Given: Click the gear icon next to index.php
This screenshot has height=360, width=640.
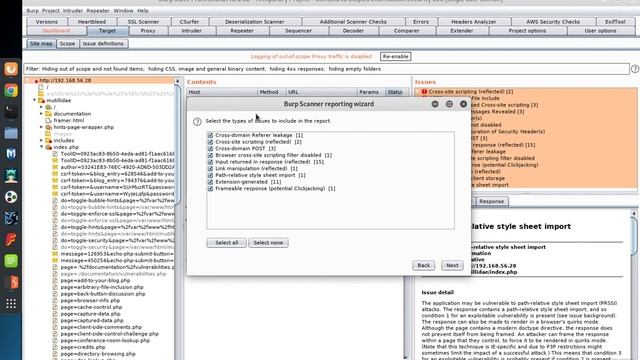Looking at the screenshot, I should pos(48,147).
